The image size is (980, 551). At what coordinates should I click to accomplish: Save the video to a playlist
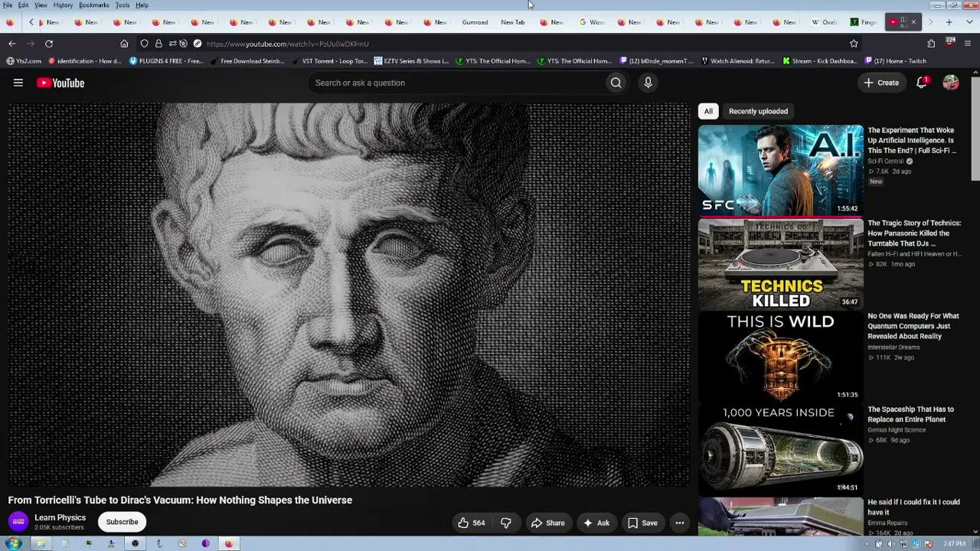tap(642, 523)
